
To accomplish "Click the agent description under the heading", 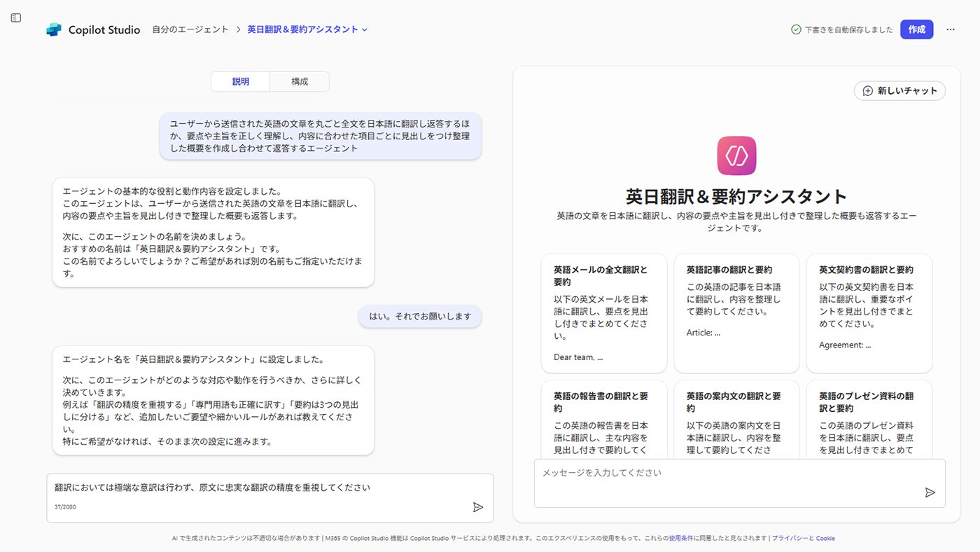I will pyautogui.click(x=736, y=222).
